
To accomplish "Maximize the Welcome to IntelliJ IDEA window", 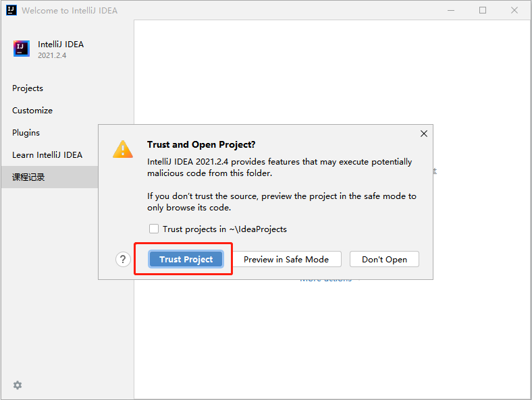I will click(x=483, y=11).
